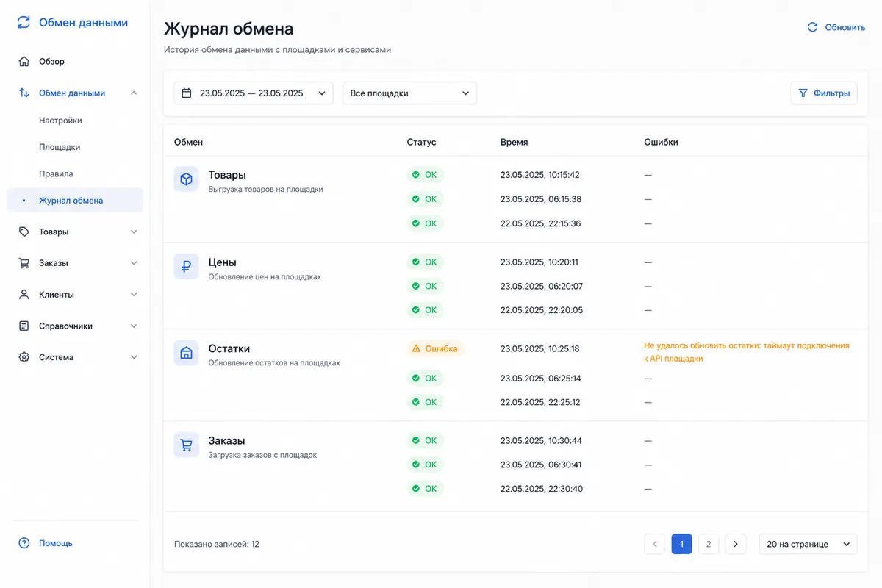Click the document icon next to Справочники

coord(24,326)
